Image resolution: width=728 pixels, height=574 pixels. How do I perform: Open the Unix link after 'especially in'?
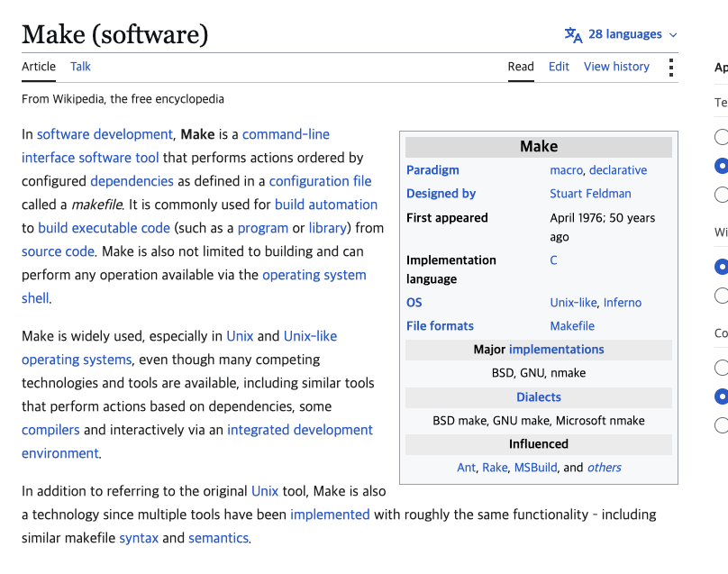point(240,336)
